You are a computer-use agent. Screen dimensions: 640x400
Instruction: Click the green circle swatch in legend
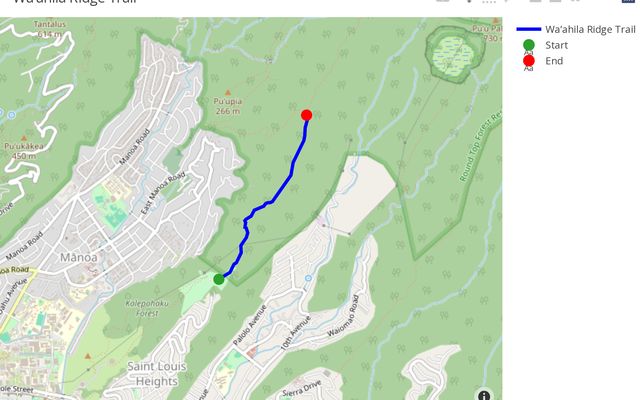pos(529,45)
